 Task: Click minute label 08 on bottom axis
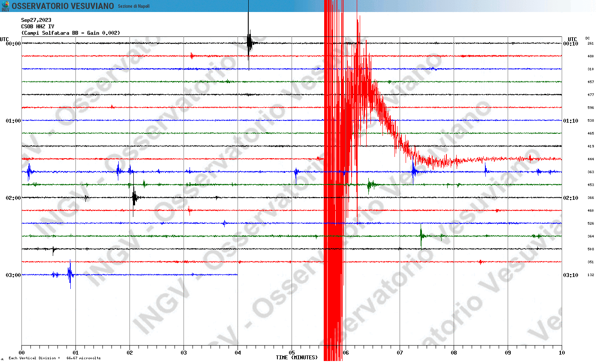point(454,353)
